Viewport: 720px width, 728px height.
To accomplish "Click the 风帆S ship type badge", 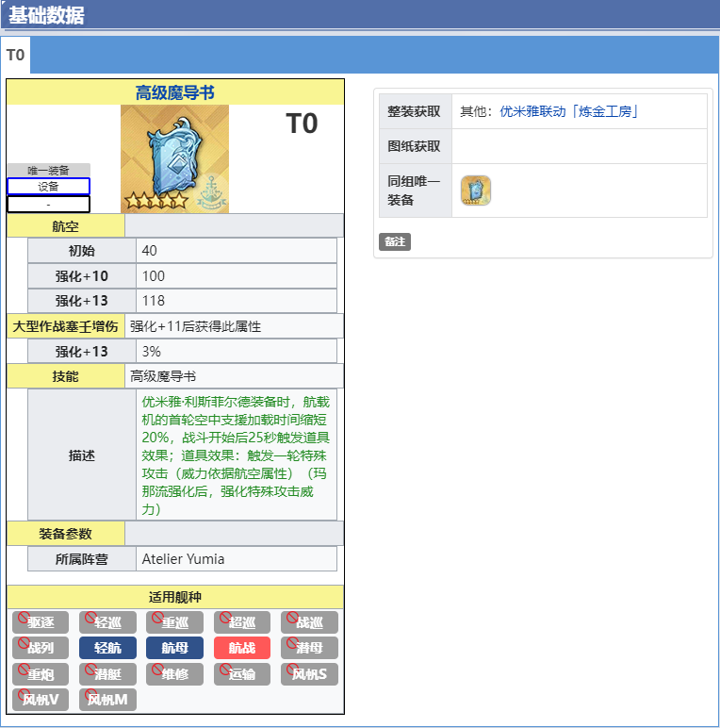I will [309, 674].
